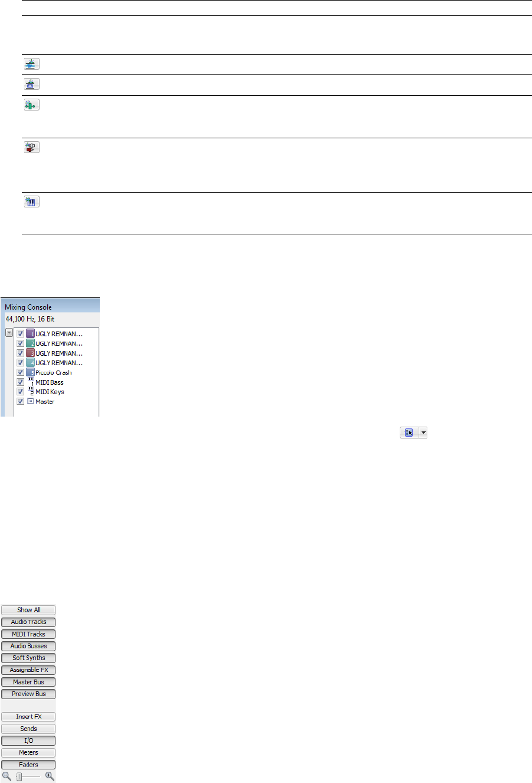This screenshot has height=783, width=532.
Task: Open the dropdown arrow beside the properties icon
Action: pyautogui.click(x=423, y=433)
